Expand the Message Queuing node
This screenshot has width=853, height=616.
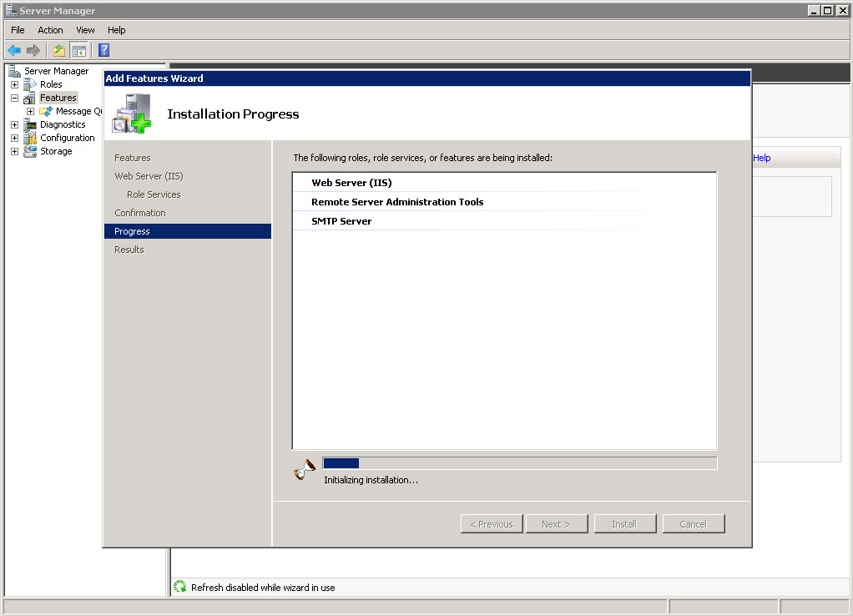[x=30, y=111]
